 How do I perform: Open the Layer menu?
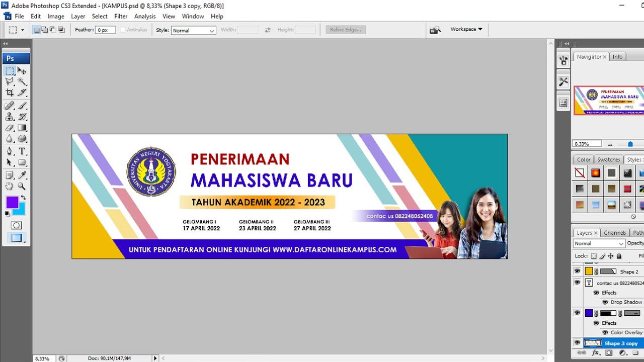(78, 16)
